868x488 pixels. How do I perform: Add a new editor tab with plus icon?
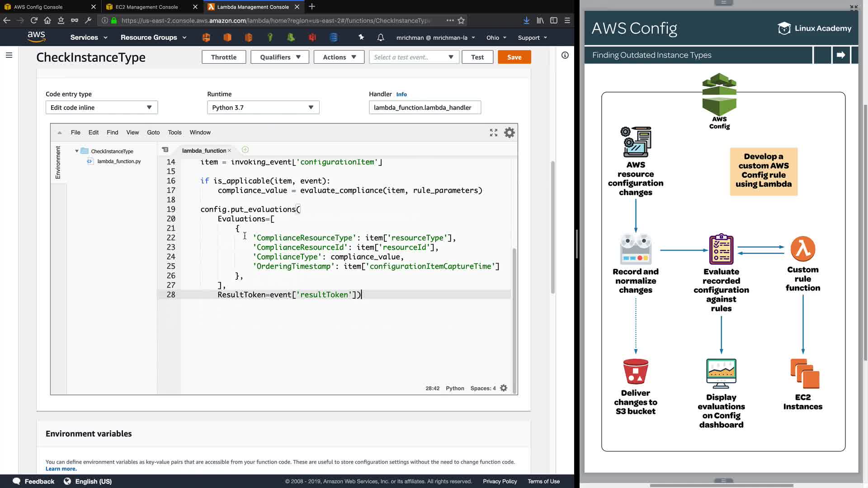[245, 150]
